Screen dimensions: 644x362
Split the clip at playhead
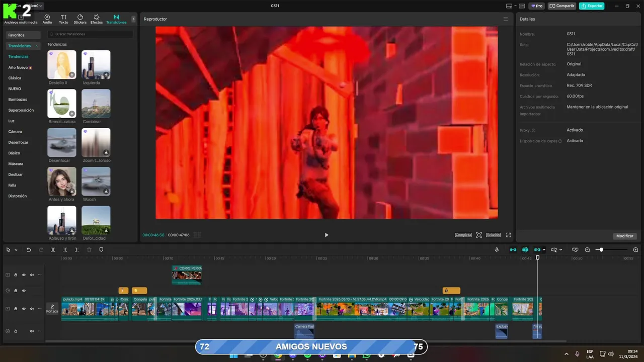pos(53,250)
